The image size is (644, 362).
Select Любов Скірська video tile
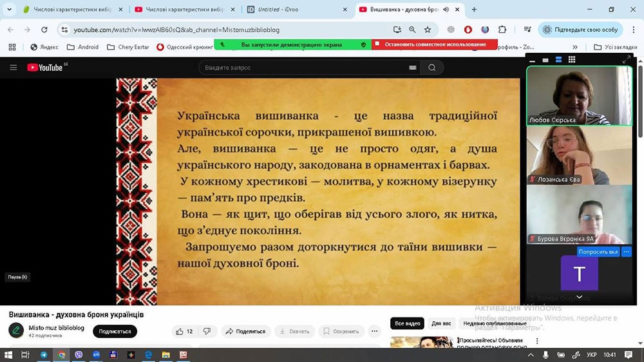[x=579, y=96]
